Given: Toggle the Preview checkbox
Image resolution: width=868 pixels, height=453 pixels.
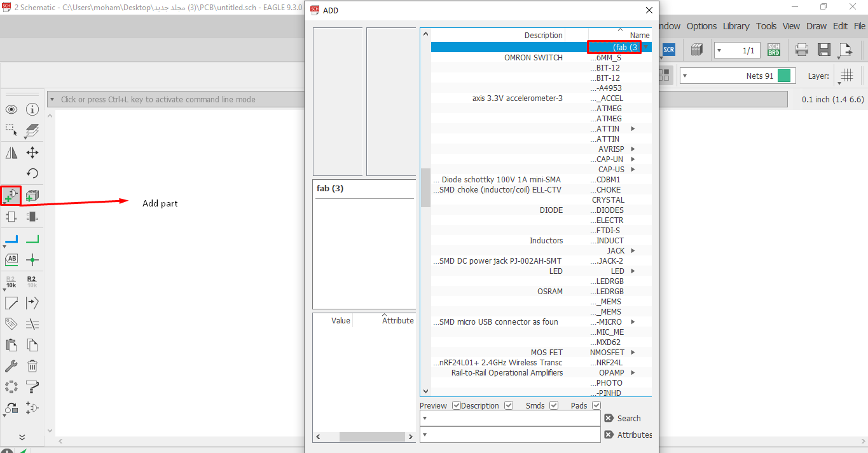Looking at the screenshot, I should [x=456, y=405].
